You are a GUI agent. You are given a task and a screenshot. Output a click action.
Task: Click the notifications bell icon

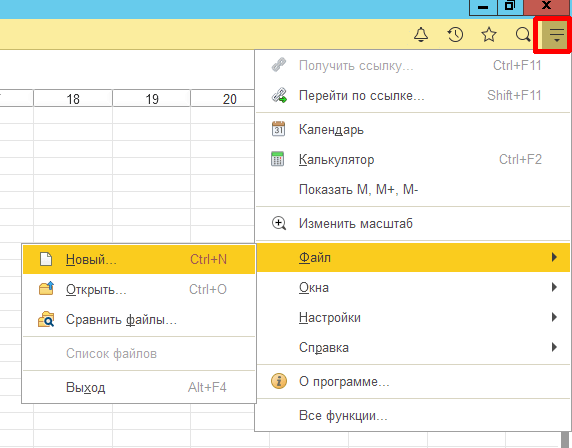coord(421,35)
